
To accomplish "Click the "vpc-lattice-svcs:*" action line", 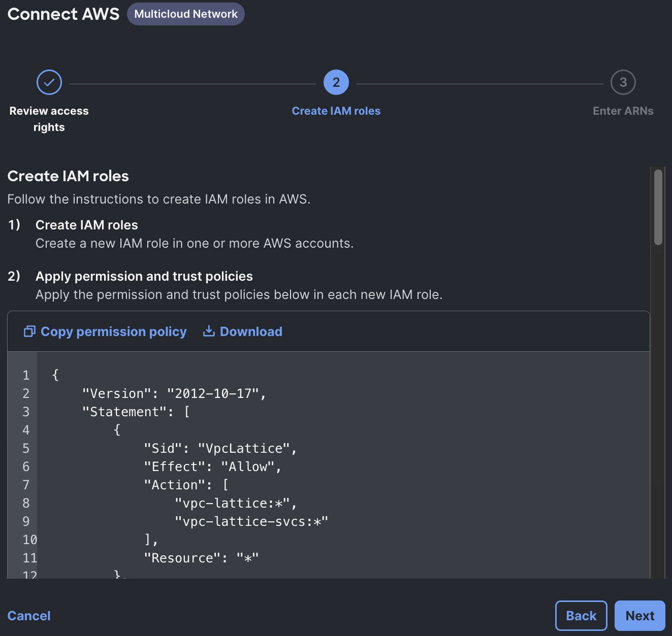I will coord(251,521).
